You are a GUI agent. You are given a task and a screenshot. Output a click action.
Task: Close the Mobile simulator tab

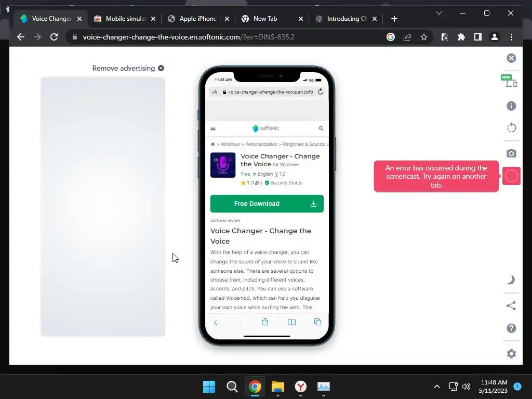pos(153,19)
